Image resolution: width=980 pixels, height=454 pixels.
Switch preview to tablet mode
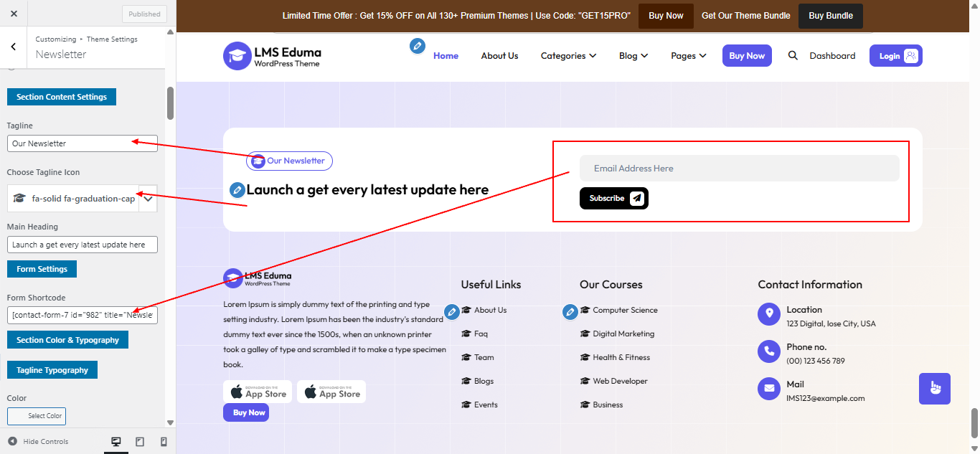(x=139, y=441)
